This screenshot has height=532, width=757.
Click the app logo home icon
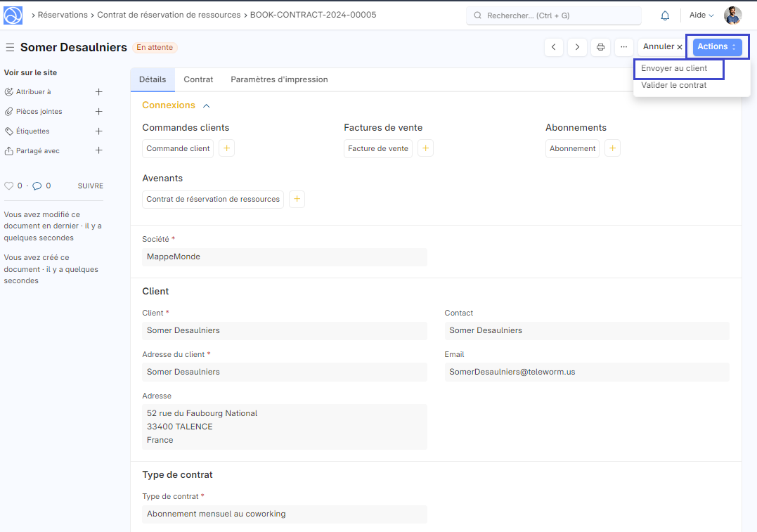tap(13, 15)
